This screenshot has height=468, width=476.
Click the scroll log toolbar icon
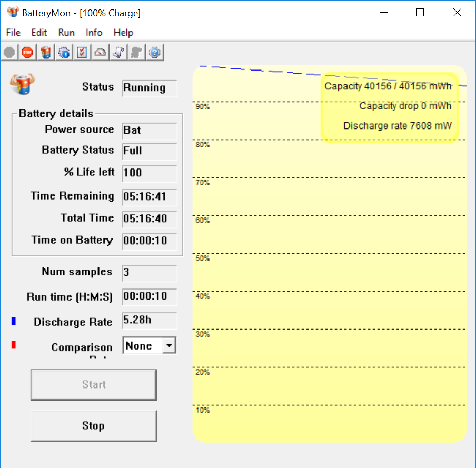[118, 53]
